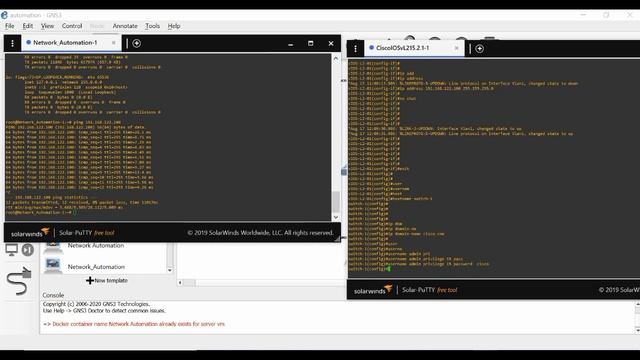Open the Edit menu
The height and width of the screenshot is (360, 640).
[x=27, y=26]
